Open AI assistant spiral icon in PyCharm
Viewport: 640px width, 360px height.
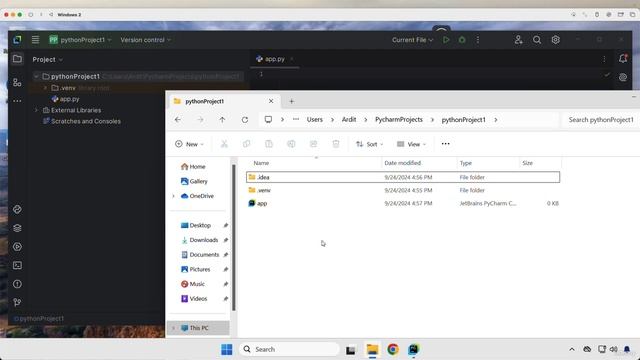pos(623,77)
